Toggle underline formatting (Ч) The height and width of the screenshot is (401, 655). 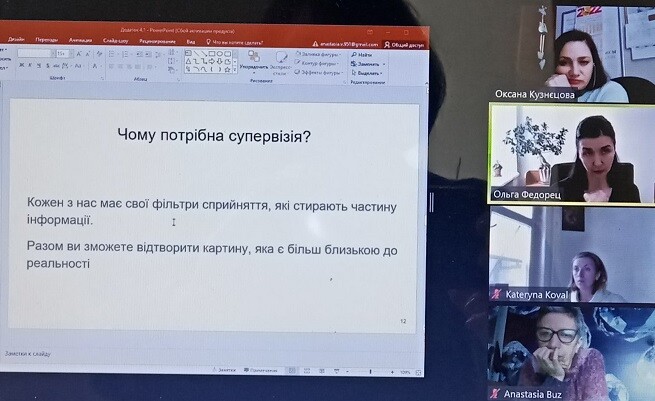39,66
